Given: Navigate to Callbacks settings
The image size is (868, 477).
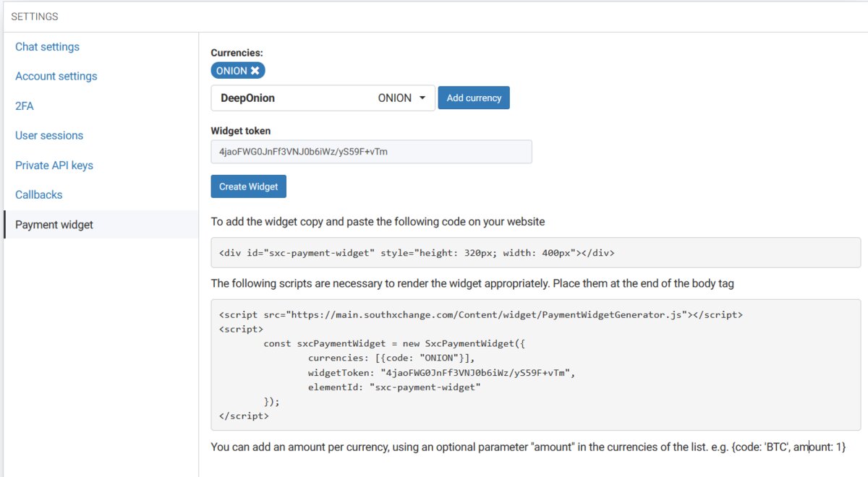Looking at the screenshot, I should [x=38, y=195].
